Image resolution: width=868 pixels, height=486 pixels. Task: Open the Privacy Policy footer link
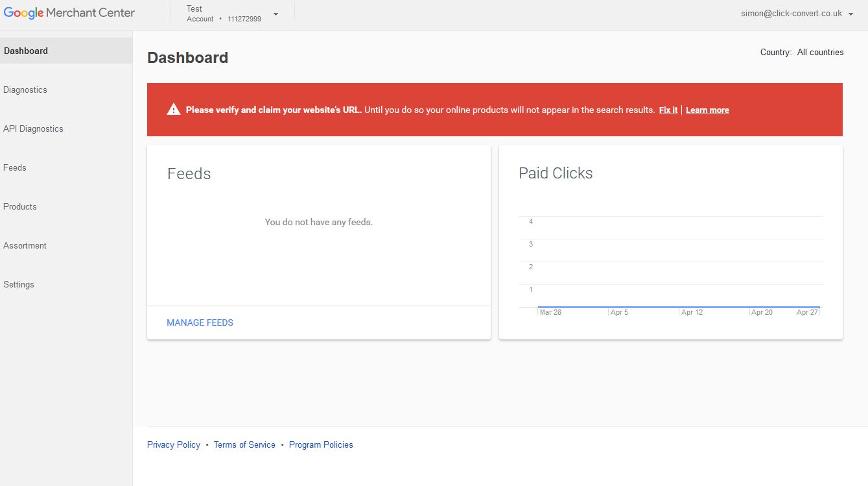pyautogui.click(x=174, y=445)
